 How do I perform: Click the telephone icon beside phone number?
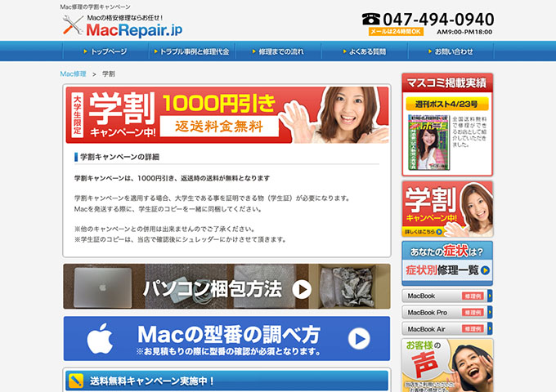click(371, 19)
